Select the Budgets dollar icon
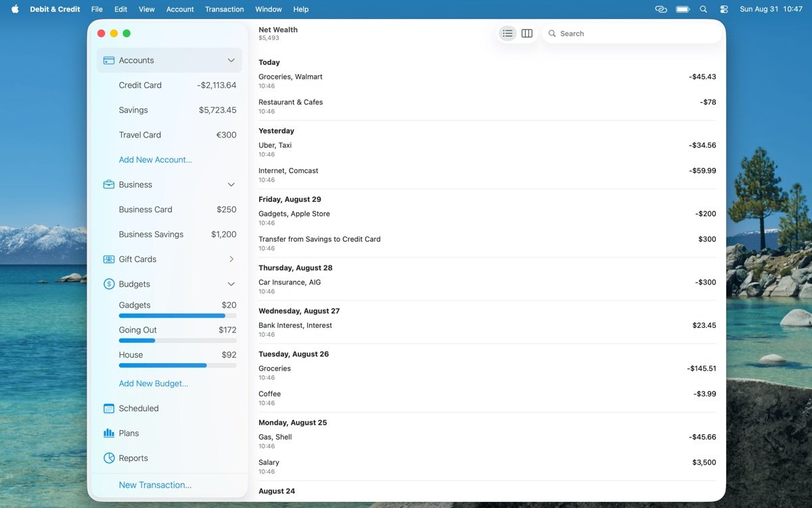This screenshot has height=508, width=812. pos(109,284)
